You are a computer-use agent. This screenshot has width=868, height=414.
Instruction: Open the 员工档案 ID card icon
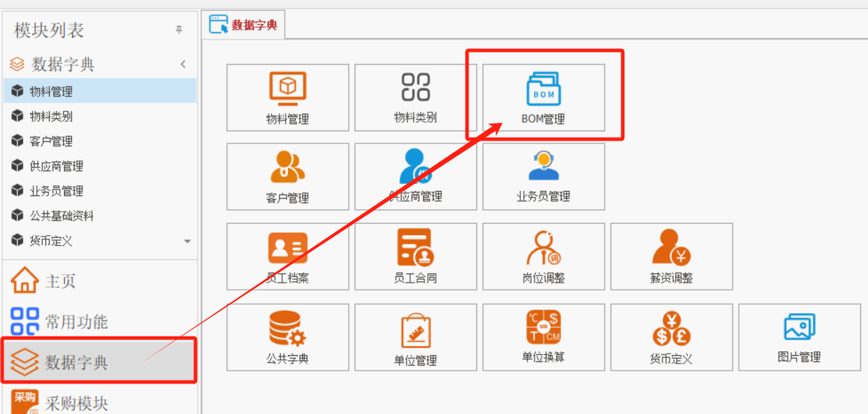(288, 249)
